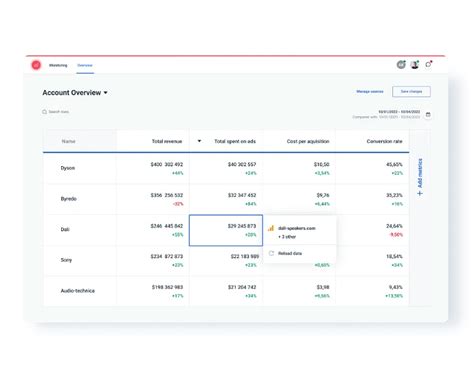Open the gray circular avatar icon
This screenshot has height=377, width=474.
[x=401, y=64]
